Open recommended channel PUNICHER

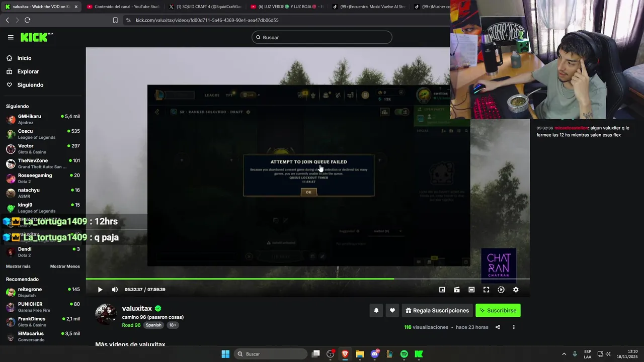[x=43, y=307]
